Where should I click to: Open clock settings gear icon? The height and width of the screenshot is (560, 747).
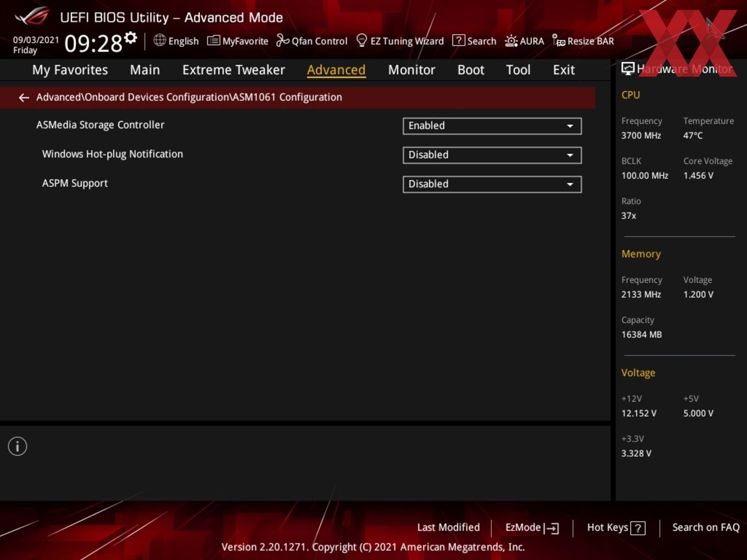[130, 38]
